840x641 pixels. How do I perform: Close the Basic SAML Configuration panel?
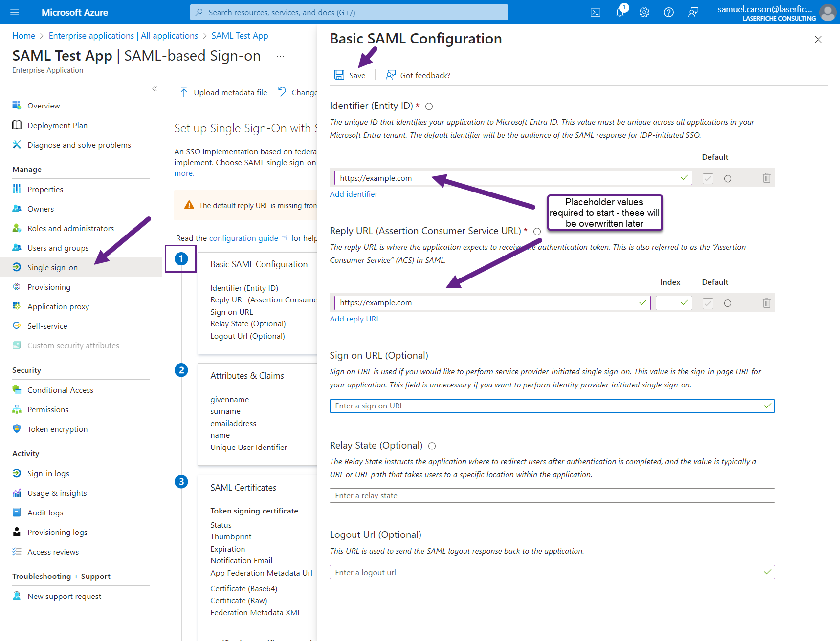[x=818, y=39]
